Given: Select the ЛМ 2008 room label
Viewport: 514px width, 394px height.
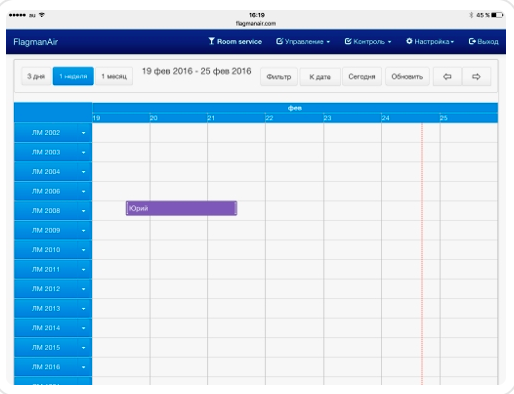Looking at the screenshot, I should [46, 211].
